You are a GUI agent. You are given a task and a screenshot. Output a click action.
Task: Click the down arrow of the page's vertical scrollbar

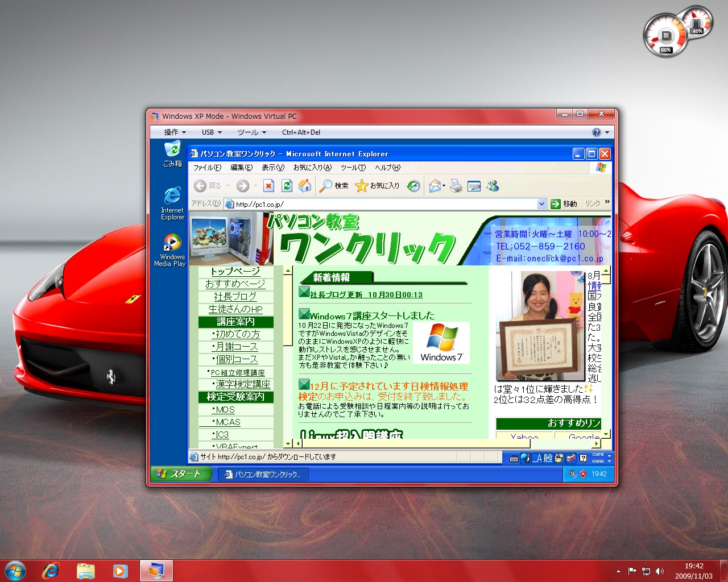click(x=606, y=434)
